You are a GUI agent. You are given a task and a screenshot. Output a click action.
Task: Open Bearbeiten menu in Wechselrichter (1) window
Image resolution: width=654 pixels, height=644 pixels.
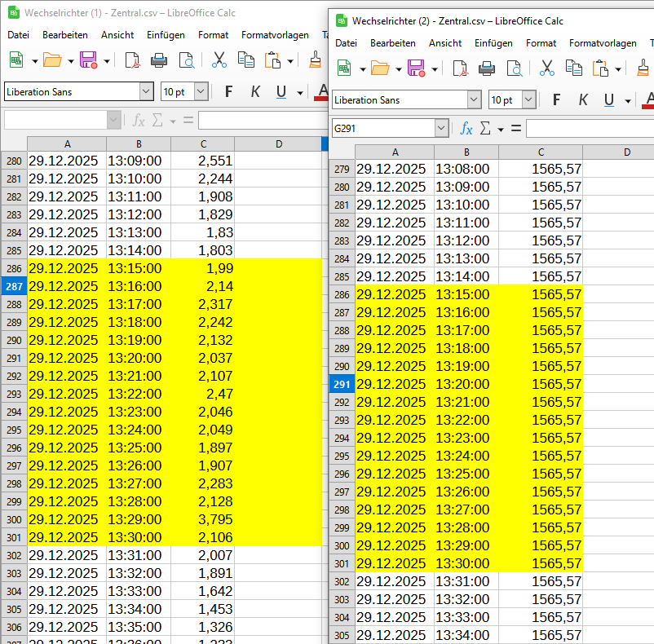[x=65, y=35]
